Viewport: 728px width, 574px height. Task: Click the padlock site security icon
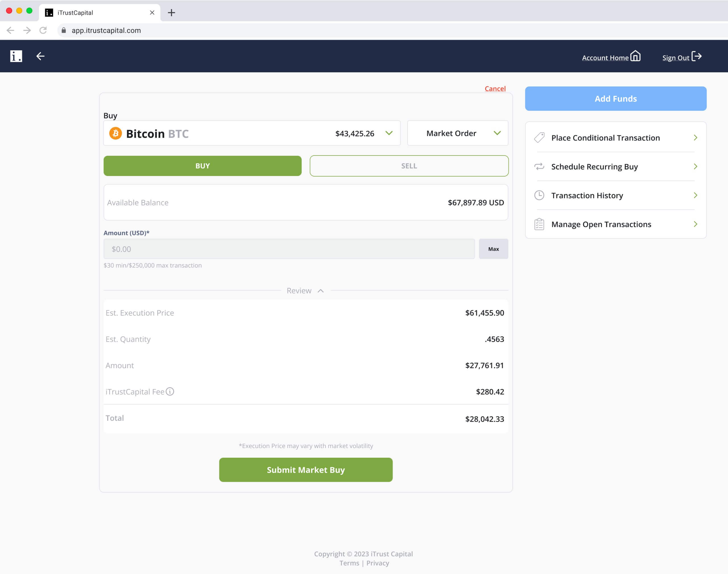click(x=64, y=30)
